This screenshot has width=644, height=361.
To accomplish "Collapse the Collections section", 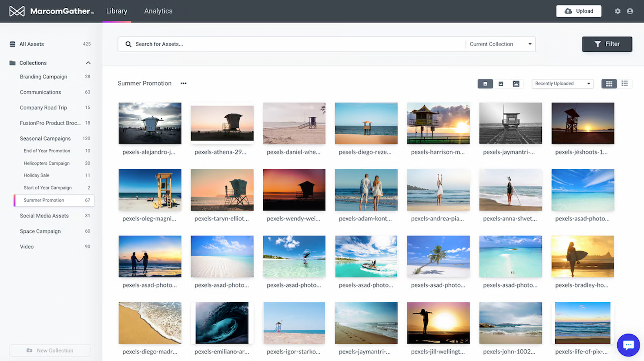I will (x=88, y=63).
